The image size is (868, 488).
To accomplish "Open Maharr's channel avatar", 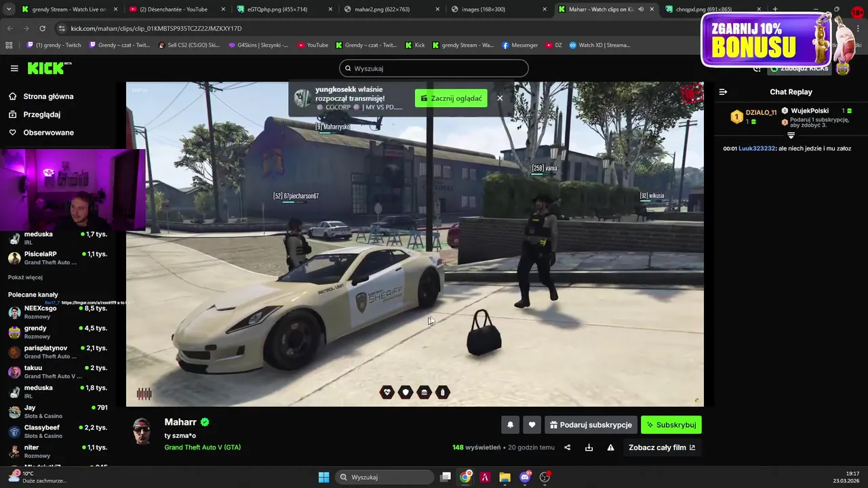I will pos(142,432).
